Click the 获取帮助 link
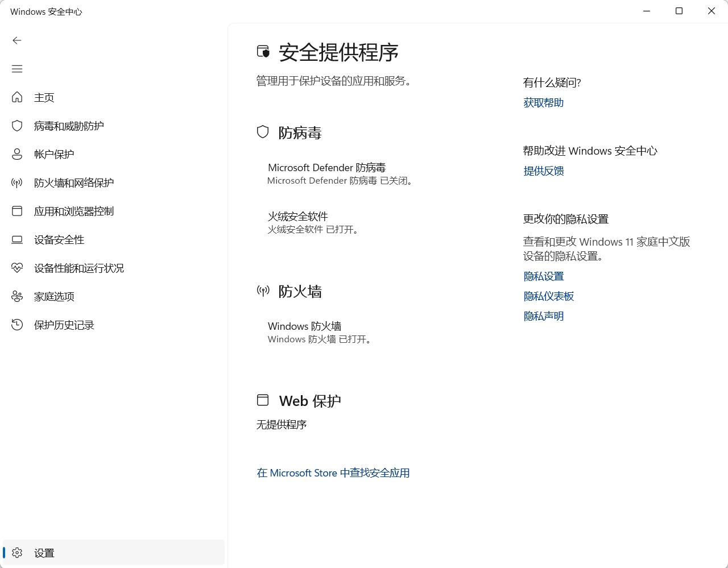The height and width of the screenshot is (568, 728). (543, 103)
